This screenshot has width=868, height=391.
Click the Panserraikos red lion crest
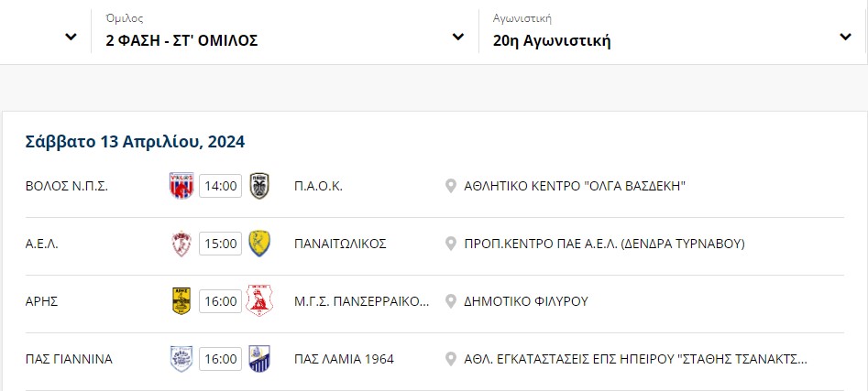click(259, 301)
